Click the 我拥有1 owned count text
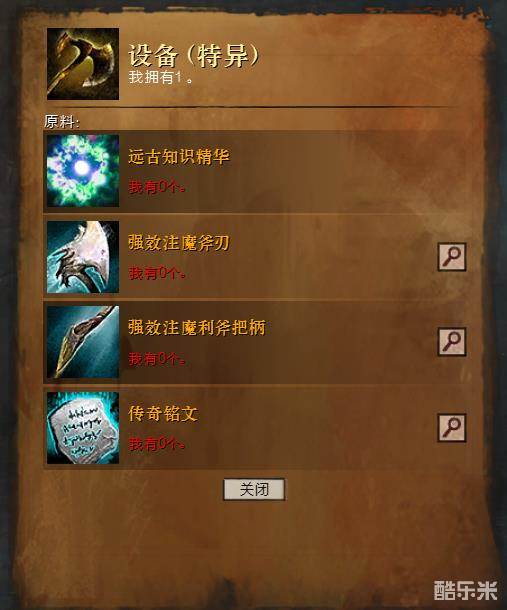Screen dimensions: 507x610 (161, 77)
